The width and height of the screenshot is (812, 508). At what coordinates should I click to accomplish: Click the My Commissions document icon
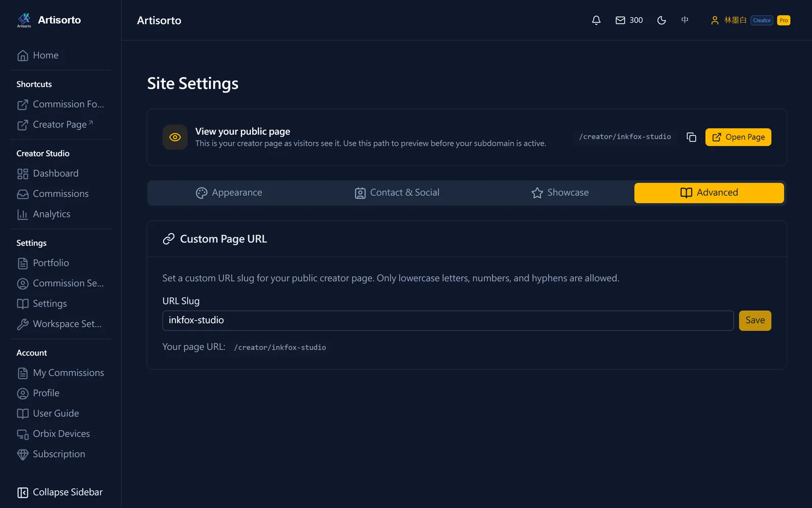[x=23, y=373]
